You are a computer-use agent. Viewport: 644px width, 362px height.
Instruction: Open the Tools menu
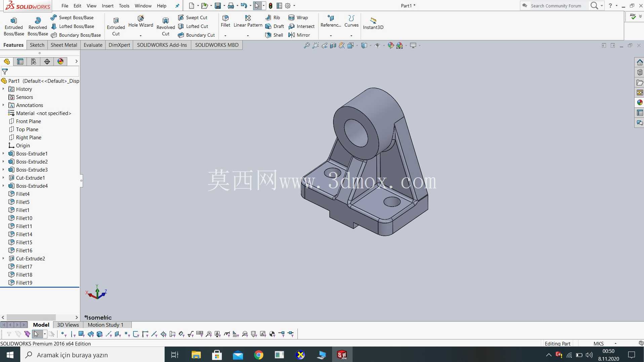(x=124, y=6)
